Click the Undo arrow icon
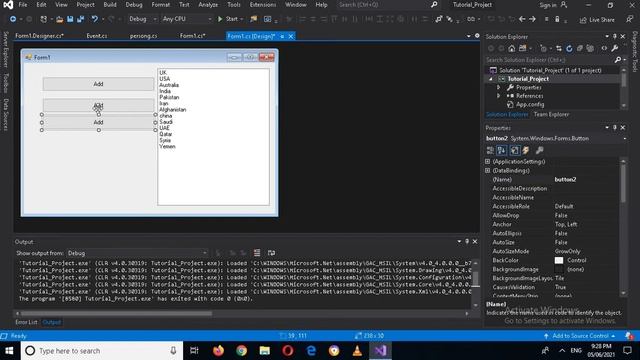Screen dimensions: 640x360 (94, 19)
